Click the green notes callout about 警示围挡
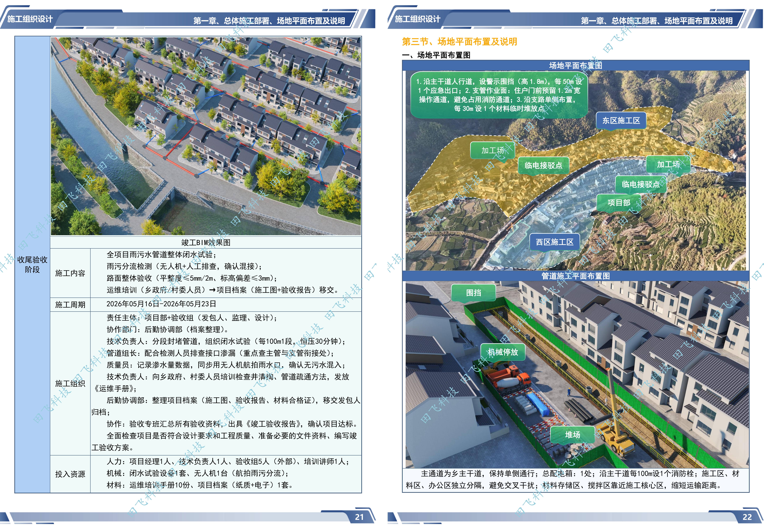764x532 pixels. click(499, 95)
